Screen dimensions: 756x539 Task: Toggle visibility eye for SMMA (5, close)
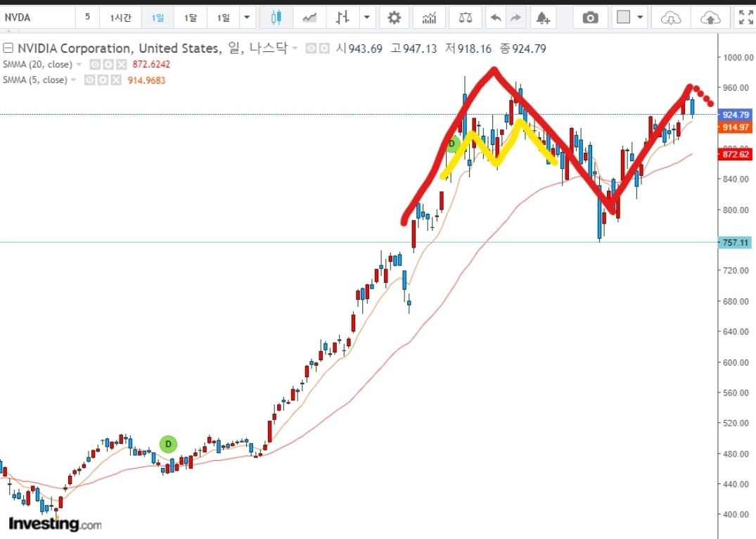90,80
